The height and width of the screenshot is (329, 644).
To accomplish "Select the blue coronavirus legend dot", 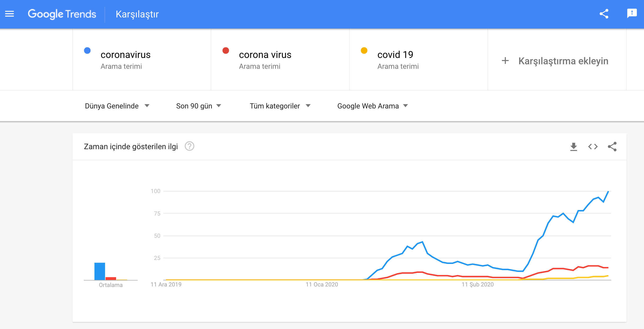I will [87, 51].
